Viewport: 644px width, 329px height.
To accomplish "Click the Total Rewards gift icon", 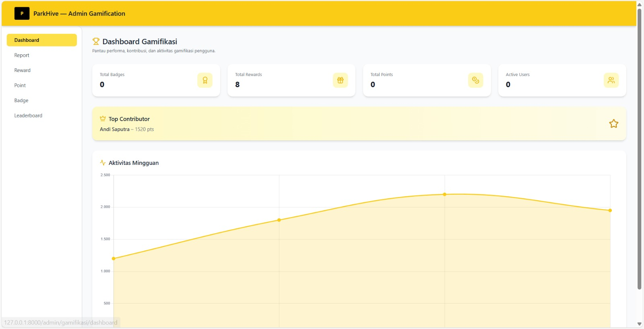I will (341, 80).
